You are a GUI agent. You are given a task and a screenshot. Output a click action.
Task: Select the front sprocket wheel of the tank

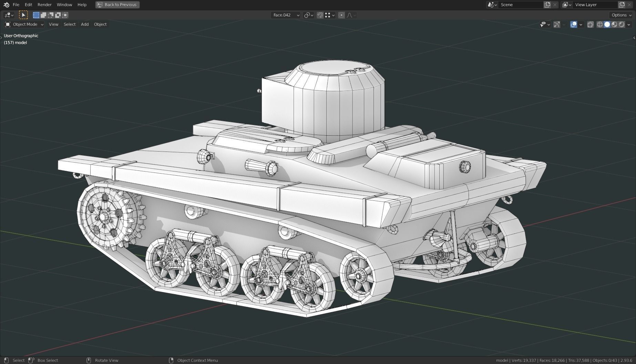(x=111, y=216)
